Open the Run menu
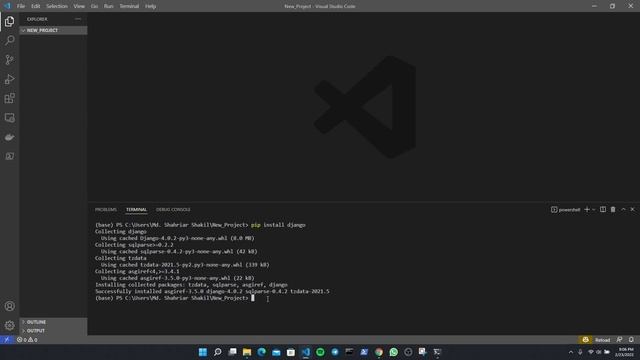Image resolution: width=640 pixels, height=360 pixels. point(109,6)
